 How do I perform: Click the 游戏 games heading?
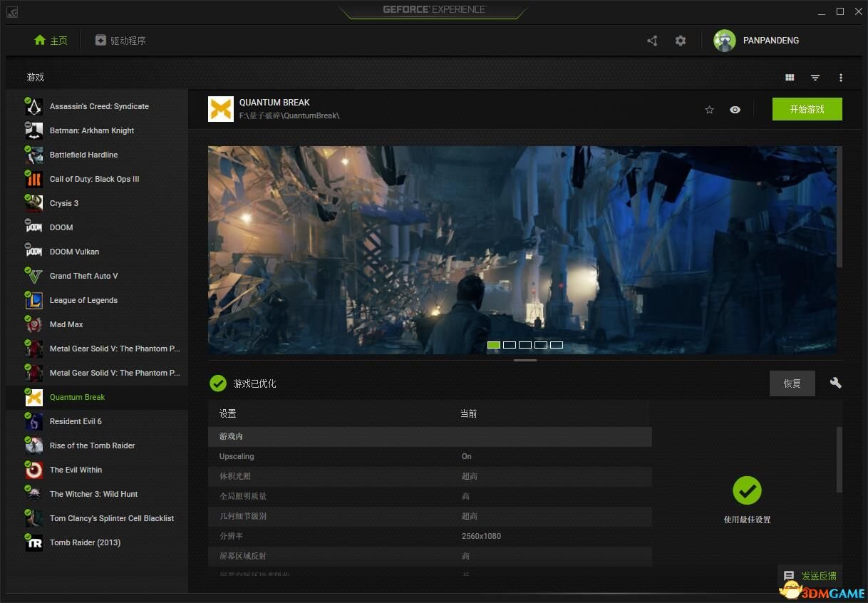click(x=36, y=77)
